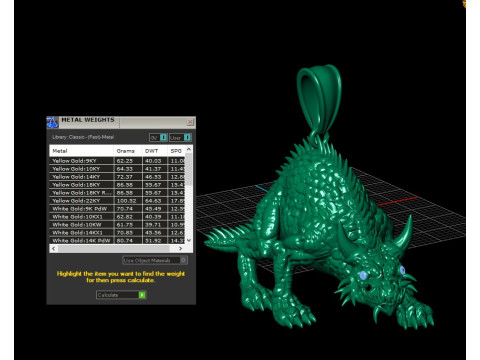Click the vertical scrollbar thumb
The width and height of the screenshot is (480, 360).
(189, 168)
